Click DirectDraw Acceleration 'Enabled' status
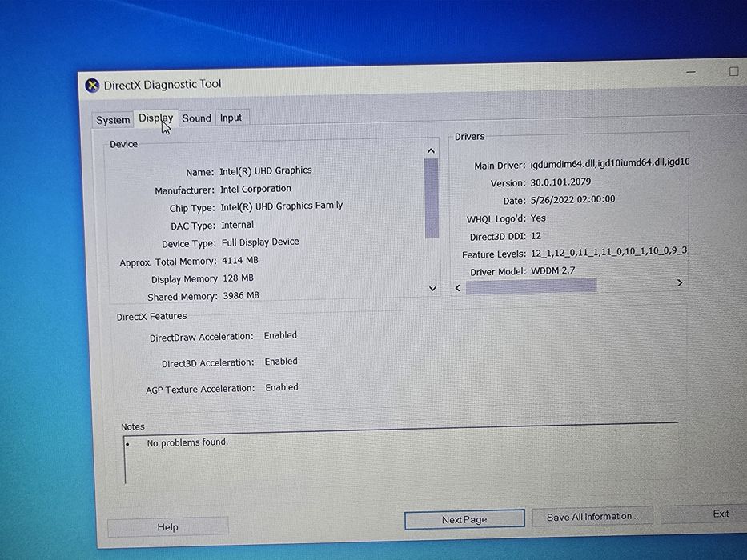 click(280, 335)
